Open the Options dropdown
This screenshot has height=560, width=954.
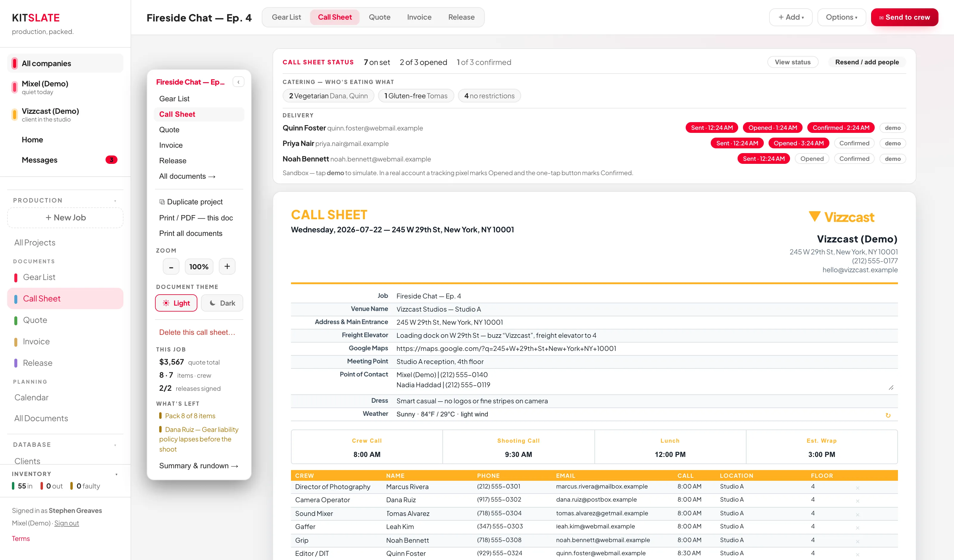[x=842, y=17]
